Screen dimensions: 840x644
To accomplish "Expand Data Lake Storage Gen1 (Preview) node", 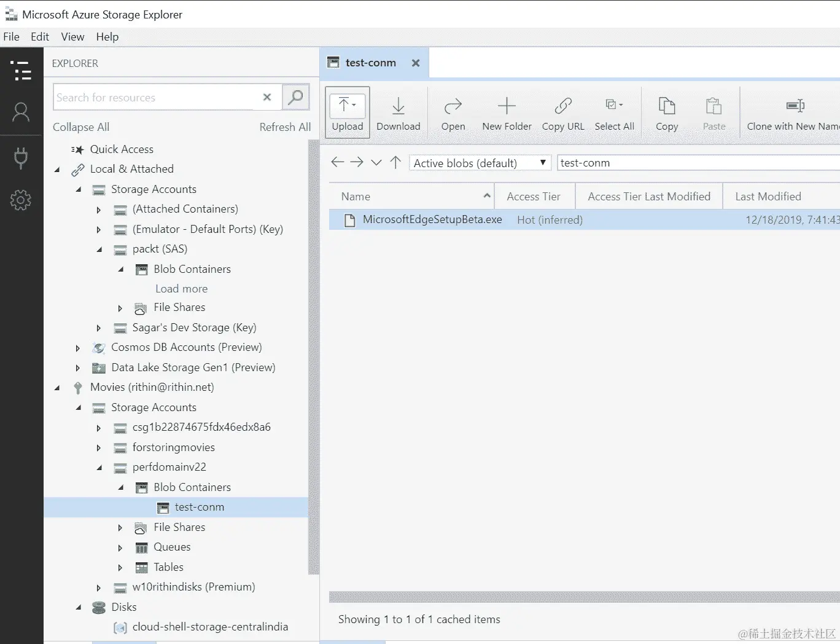I will 78,368.
